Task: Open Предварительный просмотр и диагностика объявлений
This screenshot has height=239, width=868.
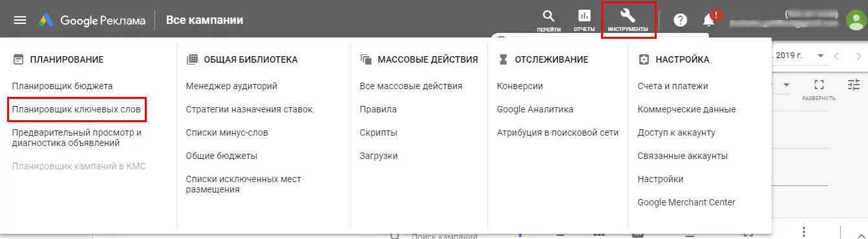Action: [x=77, y=138]
